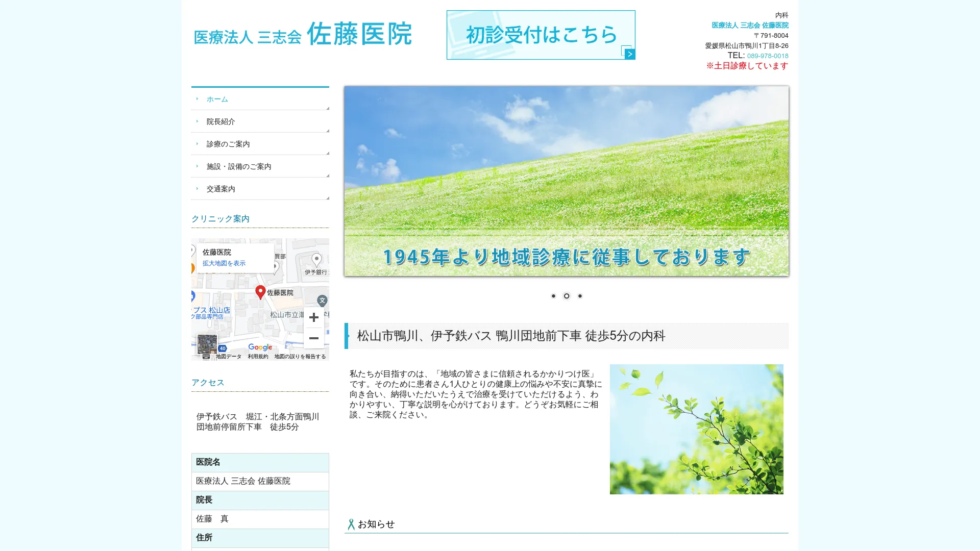Image resolution: width=980 pixels, height=551 pixels.
Task: Open the 院長紹介 menu item
Action: point(260,121)
